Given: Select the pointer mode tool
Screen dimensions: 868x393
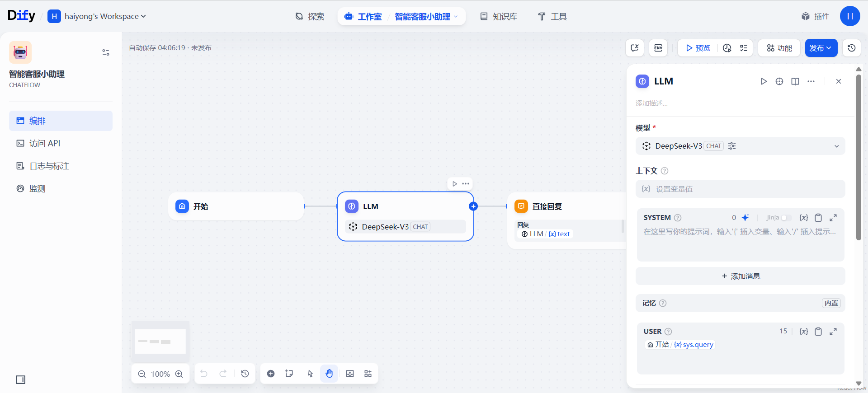Looking at the screenshot, I should click(x=310, y=374).
